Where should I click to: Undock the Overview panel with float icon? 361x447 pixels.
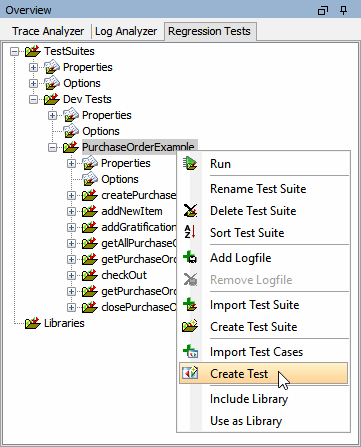pos(323,11)
